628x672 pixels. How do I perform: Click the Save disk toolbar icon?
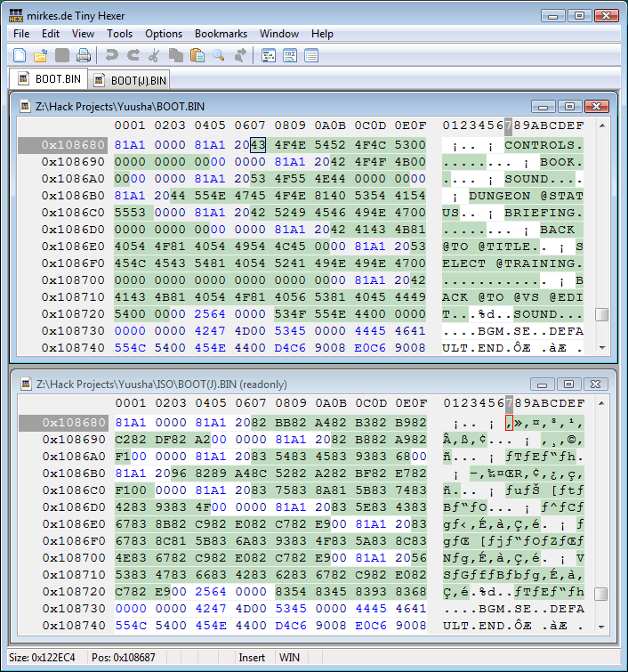[x=62, y=56]
